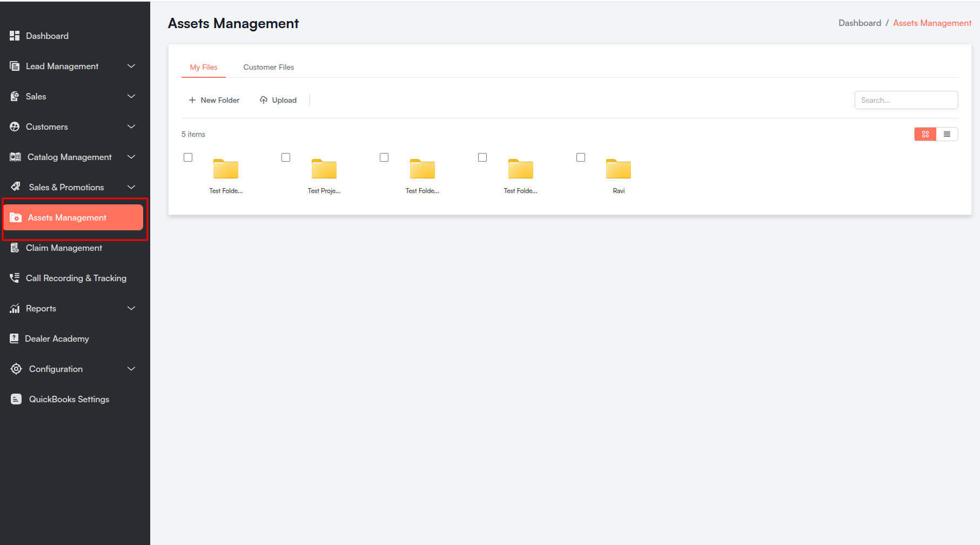
Task: Switch to list view icon
Action: click(x=947, y=134)
